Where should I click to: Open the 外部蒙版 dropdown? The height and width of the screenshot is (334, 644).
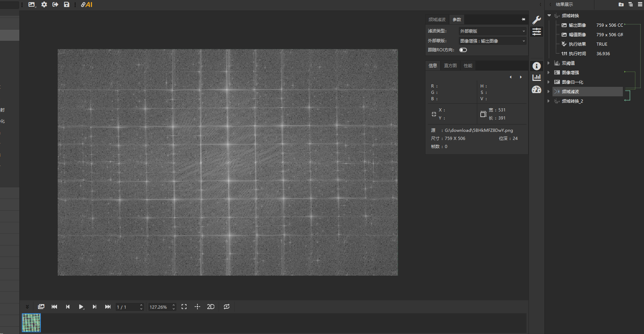[x=492, y=41]
